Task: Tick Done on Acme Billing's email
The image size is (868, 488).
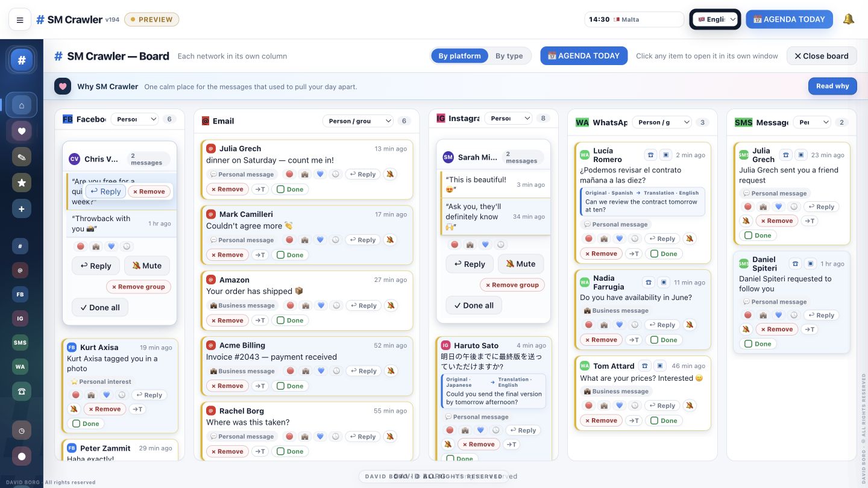Action: [290, 386]
